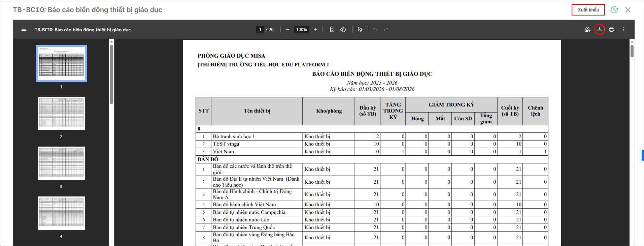
Task: Click the report title 'BÁO CÁO BIẾN ĐỘNG THIẾT BỊ GIÁO DỤC'
Action: click(372, 74)
